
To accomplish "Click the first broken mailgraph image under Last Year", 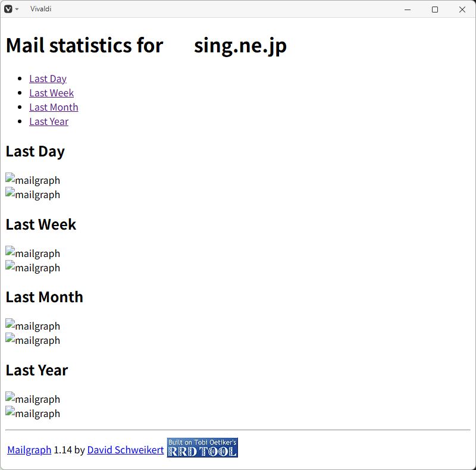I will coord(33,399).
